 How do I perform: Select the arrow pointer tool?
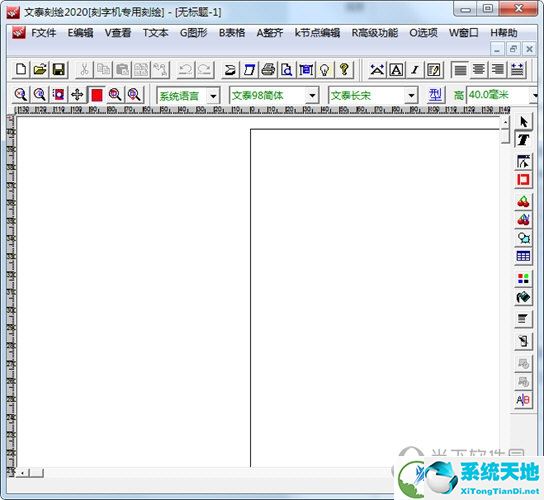point(523,122)
